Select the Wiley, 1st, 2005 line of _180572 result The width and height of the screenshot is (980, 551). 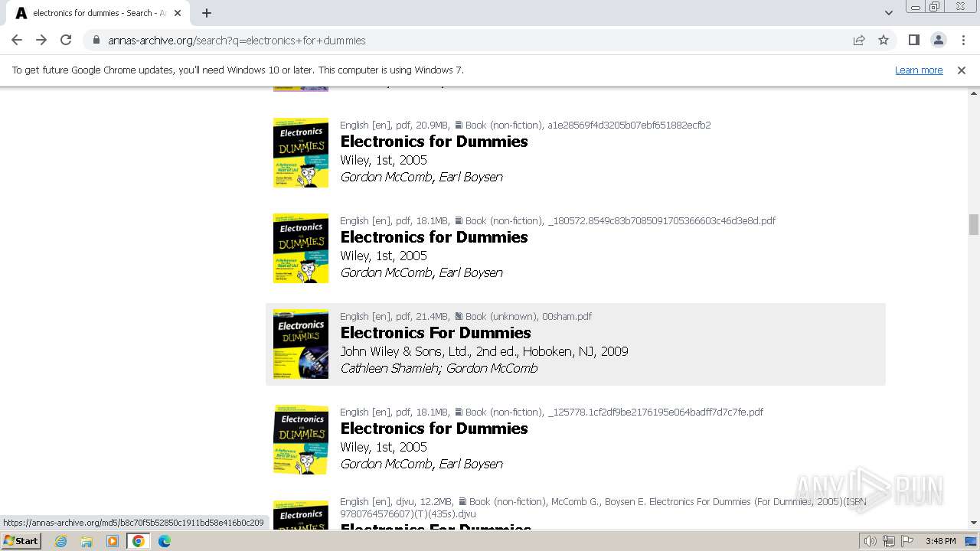(x=384, y=256)
